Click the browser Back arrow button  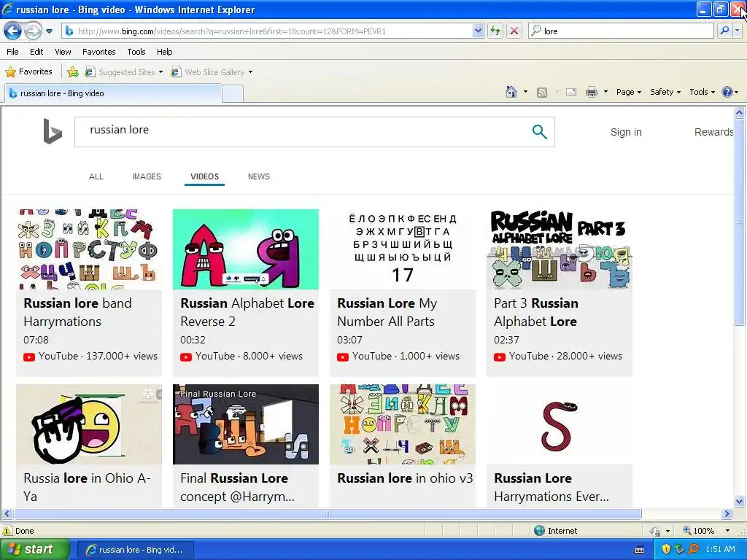[x=13, y=31]
